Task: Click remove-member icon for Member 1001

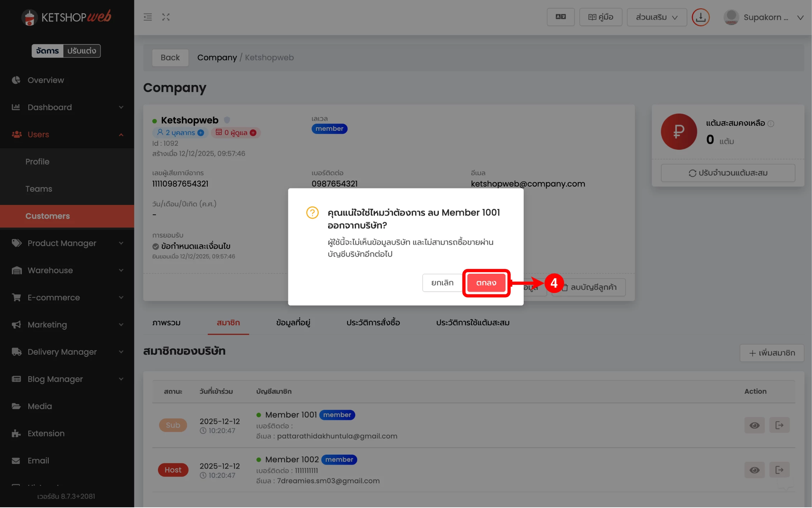Action: tap(779, 425)
